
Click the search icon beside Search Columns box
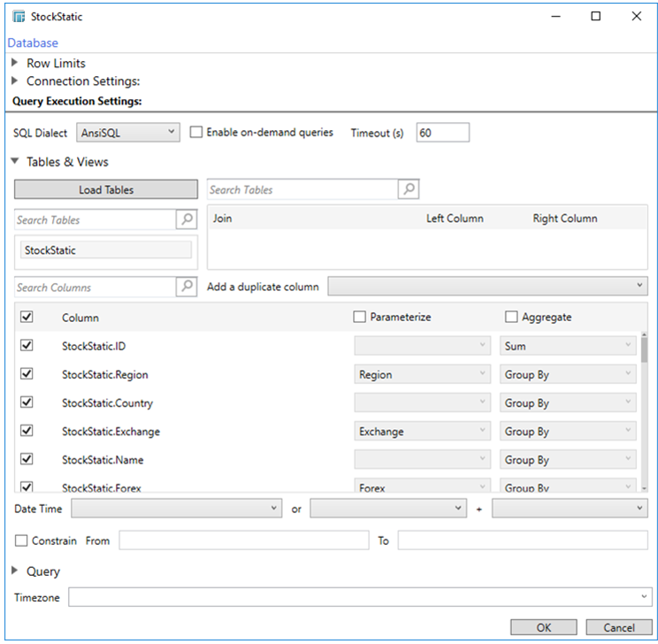187,287
